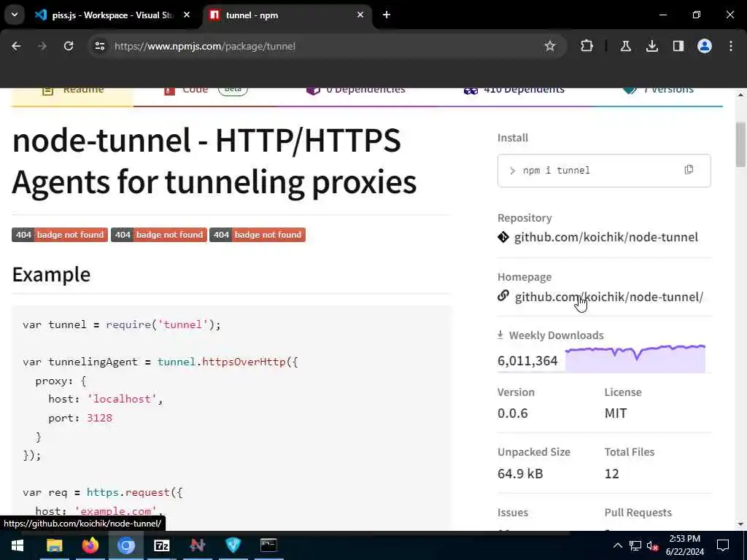
Task: Click the weekly downloads sparkline chart
Action: [x=635, y=358]
